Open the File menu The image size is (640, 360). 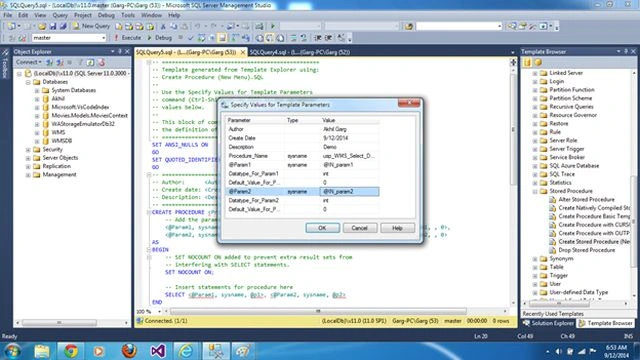click(8, 15)
